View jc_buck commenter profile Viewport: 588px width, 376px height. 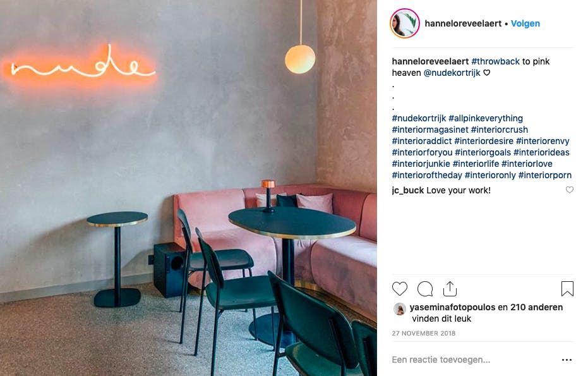407,190
